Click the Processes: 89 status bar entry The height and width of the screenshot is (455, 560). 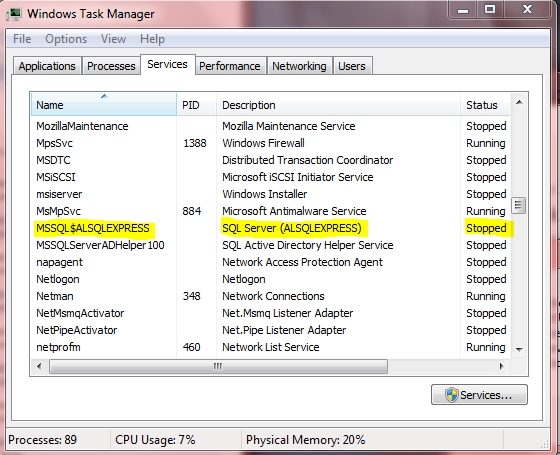tap(42, 440)
